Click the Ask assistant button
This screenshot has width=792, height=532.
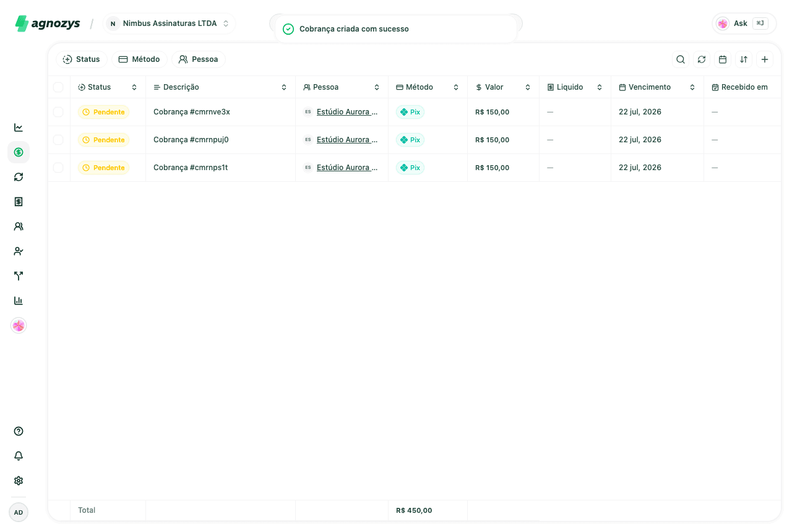coord(744,24)
